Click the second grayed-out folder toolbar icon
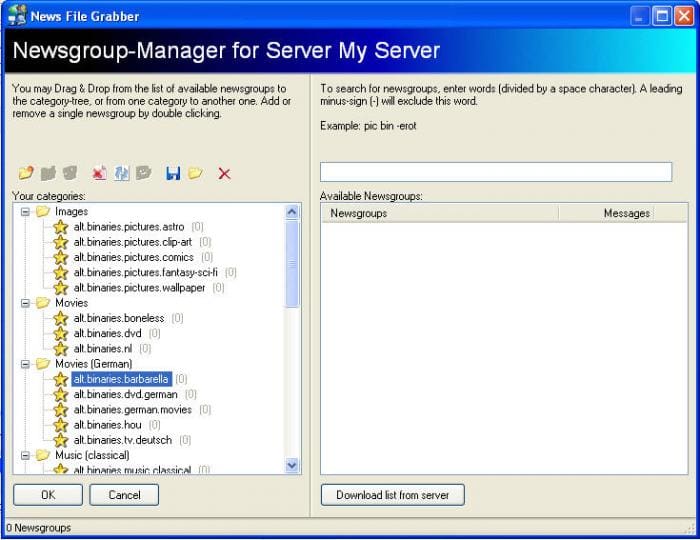The width and height of the screenshot is (700, 540). point(48,173)
